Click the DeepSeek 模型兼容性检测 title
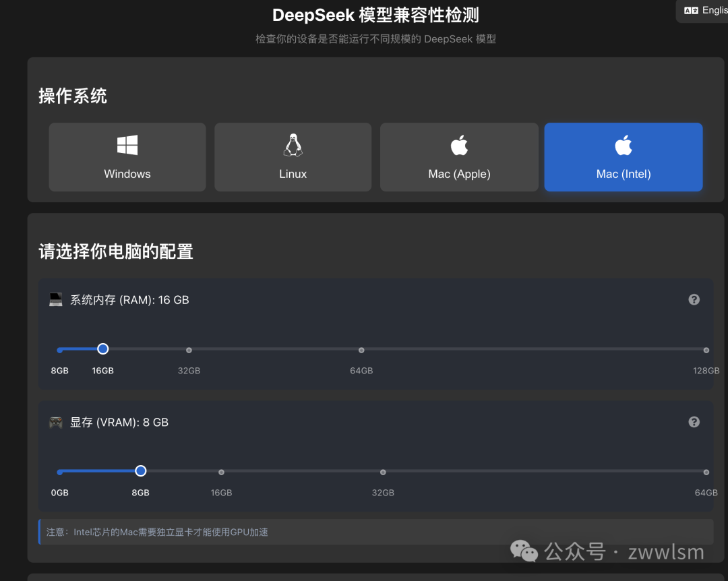 pos(375,16)
